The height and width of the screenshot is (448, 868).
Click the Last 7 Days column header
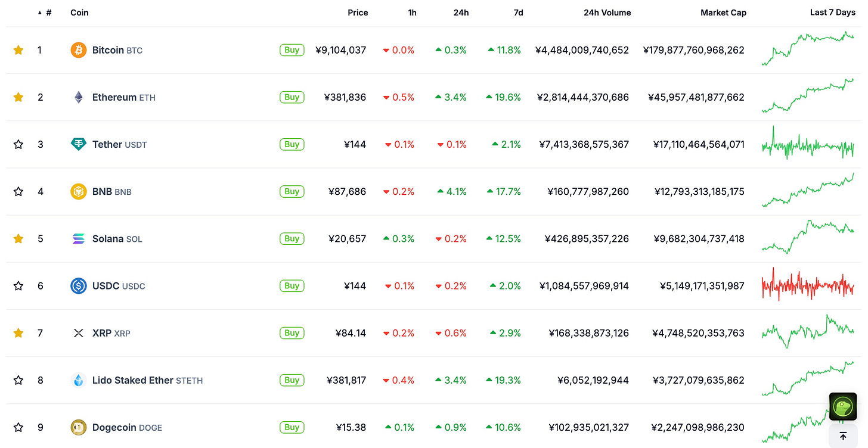tap(832, 13)
